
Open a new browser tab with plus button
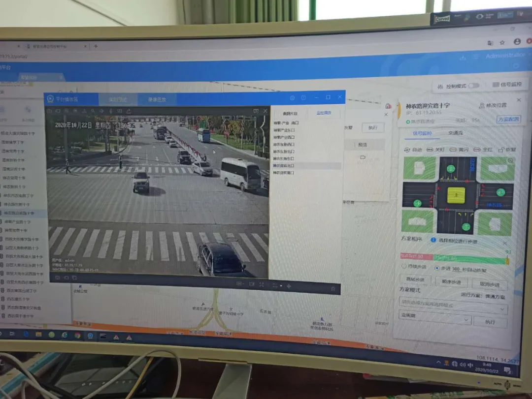tap(96, 46)
